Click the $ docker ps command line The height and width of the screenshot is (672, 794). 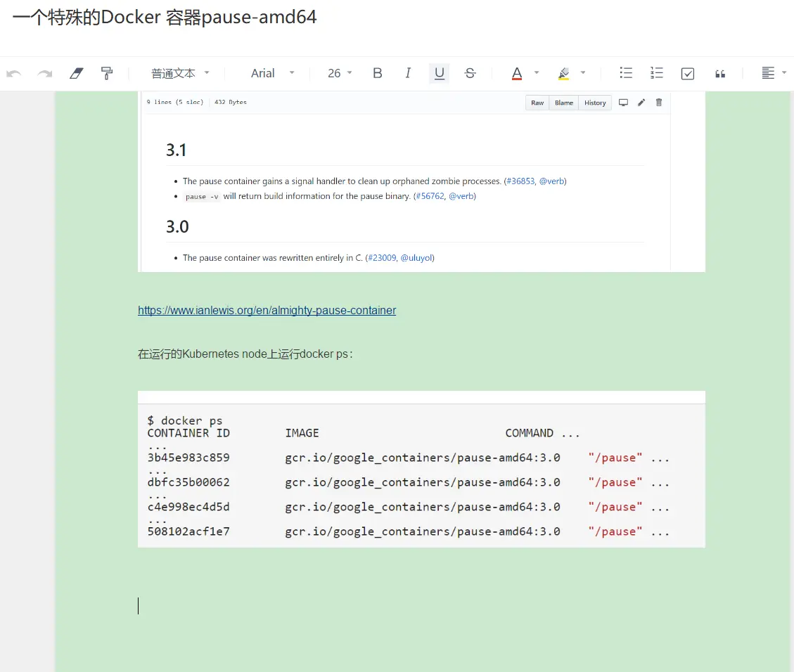tap(185, 420)
